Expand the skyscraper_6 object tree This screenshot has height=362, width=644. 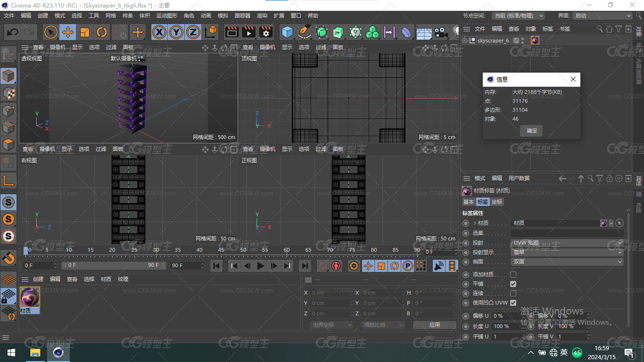tap(465, 41)
